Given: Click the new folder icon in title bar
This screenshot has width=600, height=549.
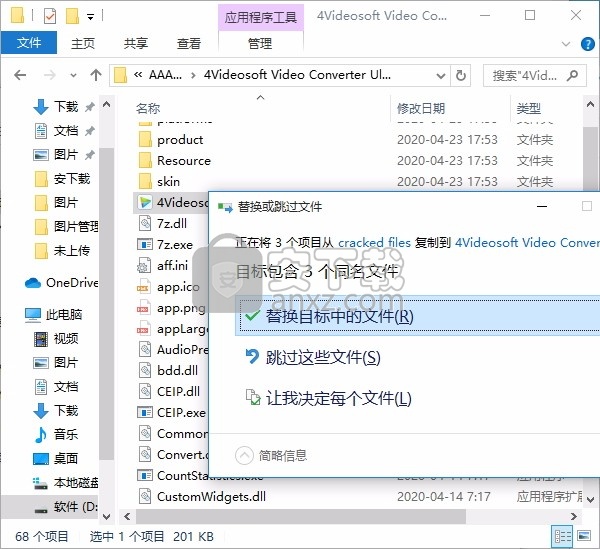Looking at the screenshot, I should (72, 16).
